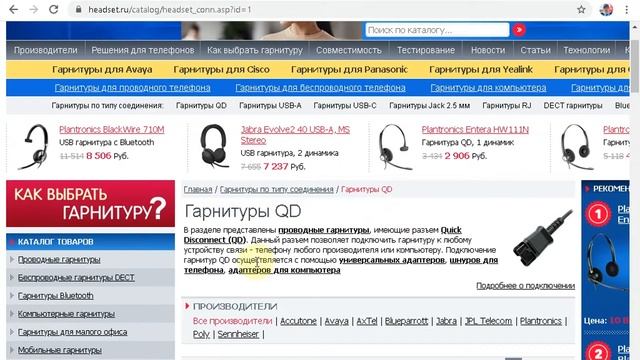This screenshot has height=360, width=640.
Task: Choose Гарнитуры QD connection type
Action: click(201, 105)
